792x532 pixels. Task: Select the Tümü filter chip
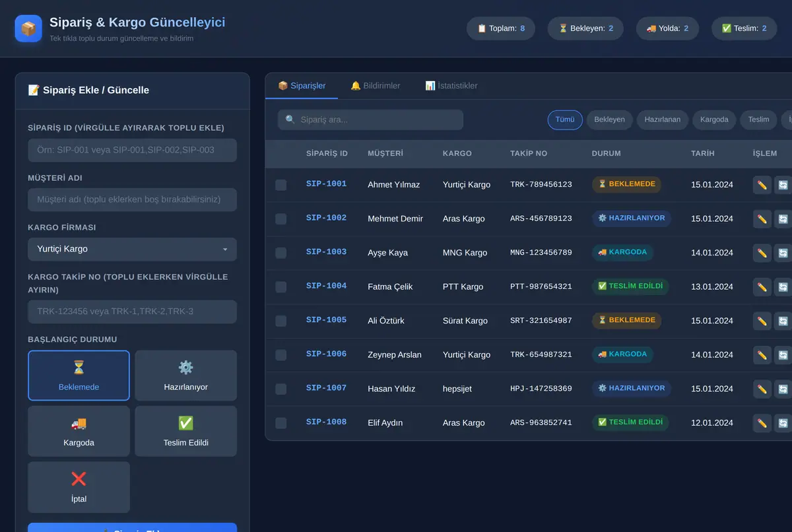coord(565,119)
